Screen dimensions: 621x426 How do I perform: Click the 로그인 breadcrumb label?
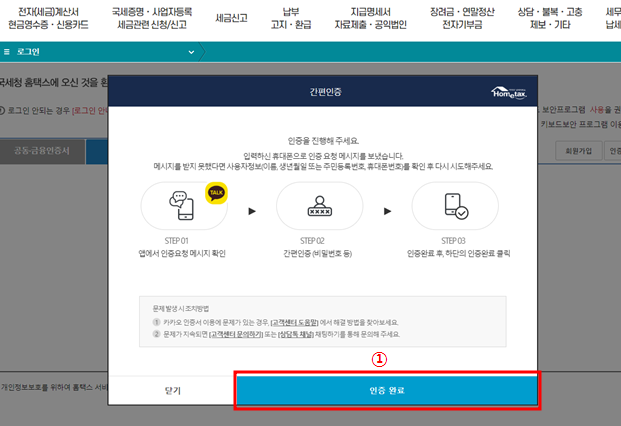click(x=28, y=52)
